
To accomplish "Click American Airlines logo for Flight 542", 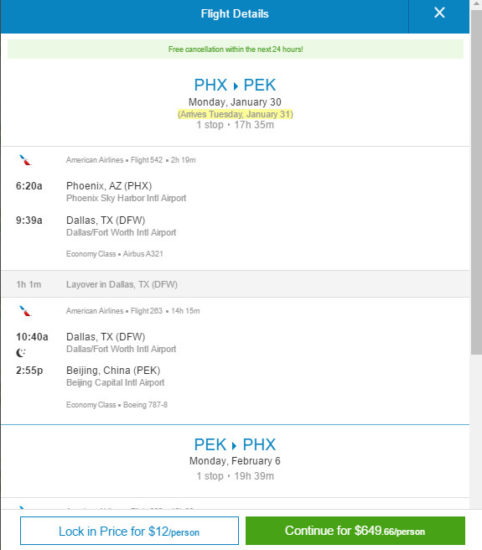I will 25,160.
